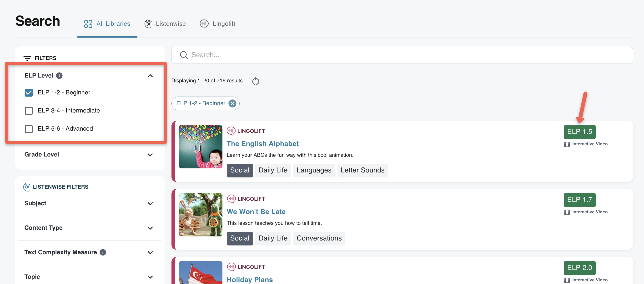
Task: Click the info icon beside ELP Level
Action: point(60,75)
